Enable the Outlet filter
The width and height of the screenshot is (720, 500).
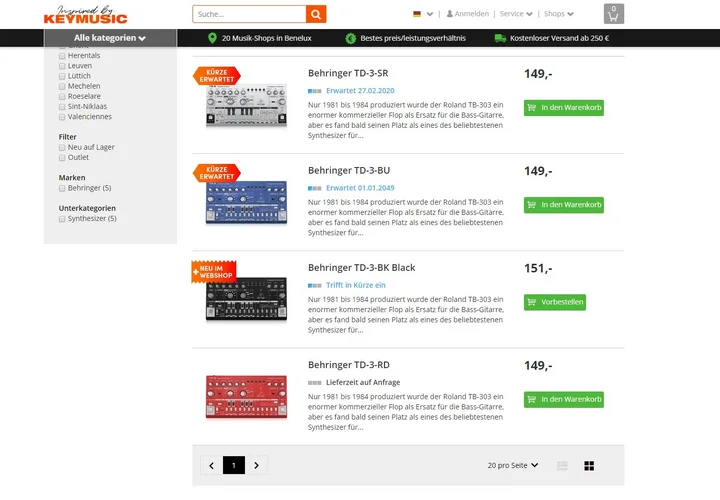[62, 157]
